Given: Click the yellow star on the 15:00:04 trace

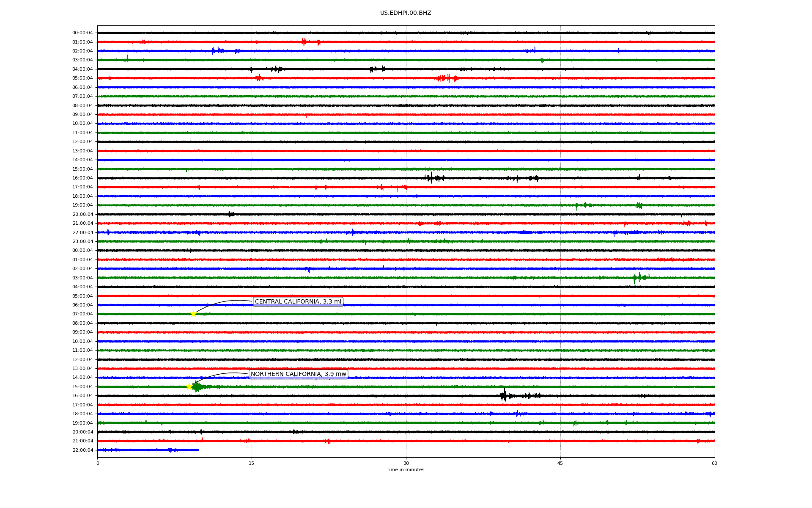Looking at the screenshot, I should 189,387.
